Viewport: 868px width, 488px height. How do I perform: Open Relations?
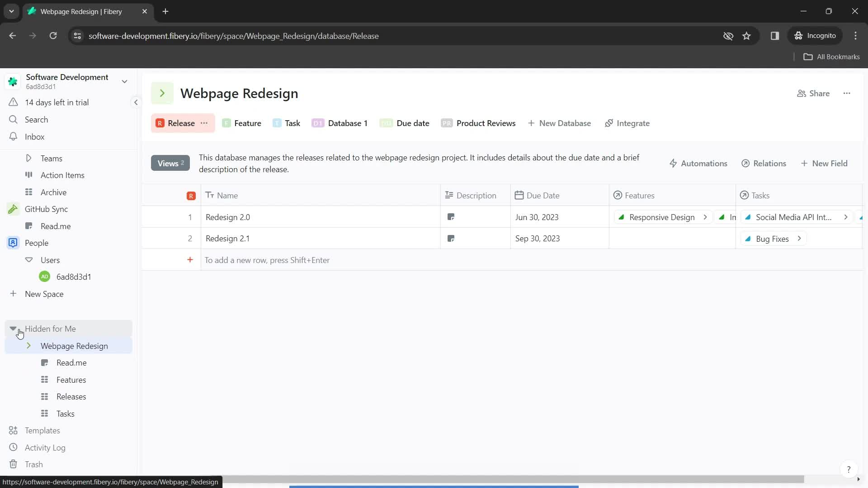(764, 164)
